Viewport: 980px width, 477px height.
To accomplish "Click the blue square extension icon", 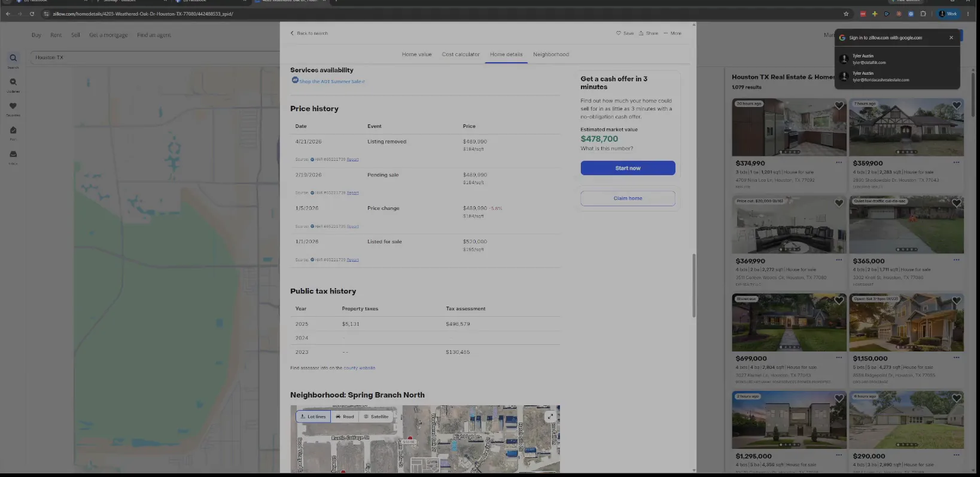I will click(911, 14).
